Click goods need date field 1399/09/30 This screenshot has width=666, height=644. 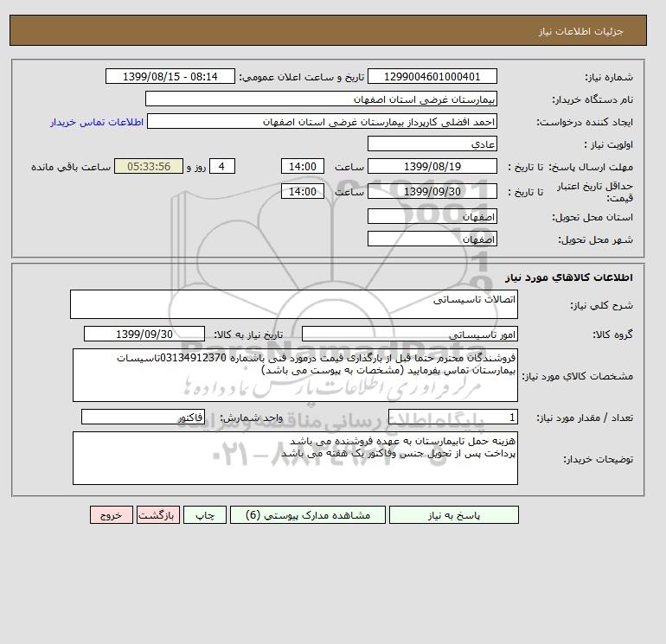pyautogui.click(x=144, y=334)
